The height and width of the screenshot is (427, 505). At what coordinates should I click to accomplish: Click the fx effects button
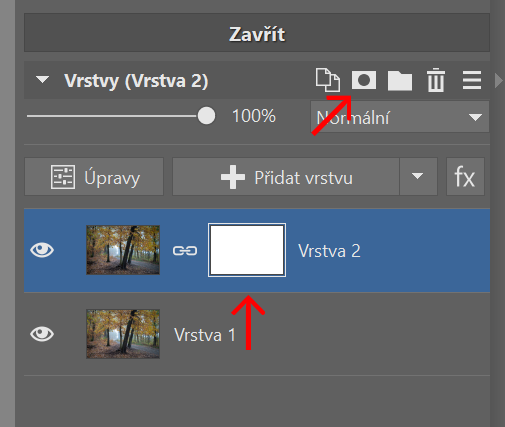pyautogui.click(x=465, y=177)
